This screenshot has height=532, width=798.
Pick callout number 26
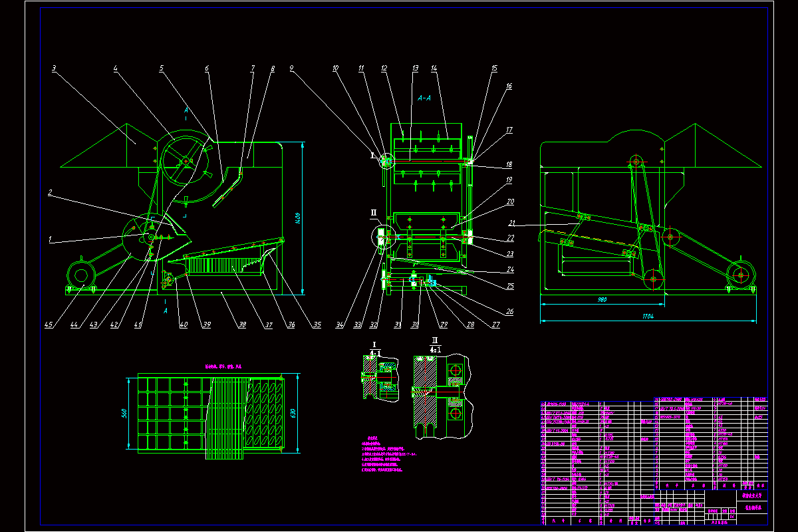coord(509,311)
